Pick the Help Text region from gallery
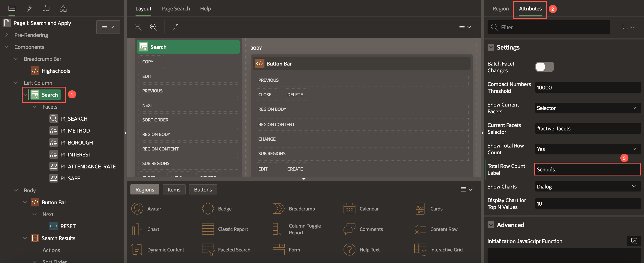Screen dimensions: 644x263 tap(361, 250)
